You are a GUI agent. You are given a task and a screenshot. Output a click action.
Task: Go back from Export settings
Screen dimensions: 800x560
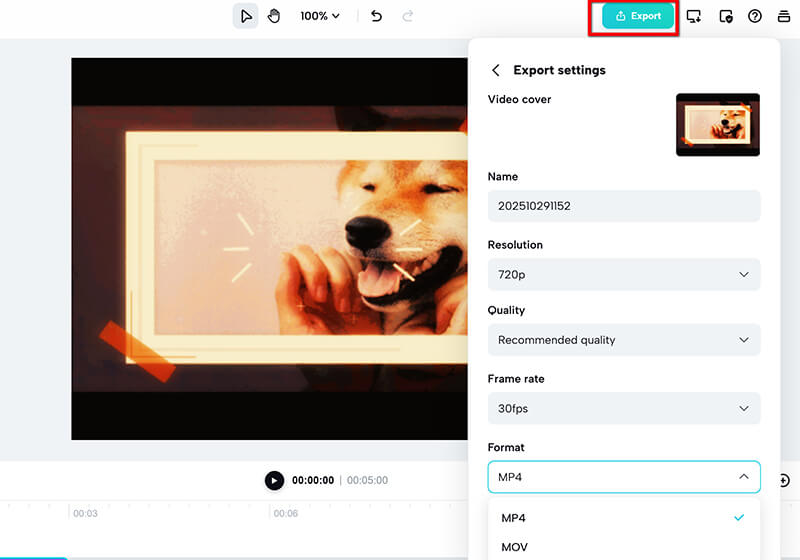[495, 70]
